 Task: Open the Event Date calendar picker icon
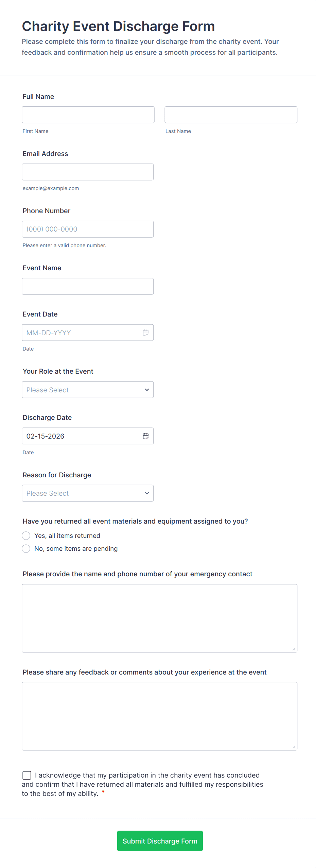point(146,333)
